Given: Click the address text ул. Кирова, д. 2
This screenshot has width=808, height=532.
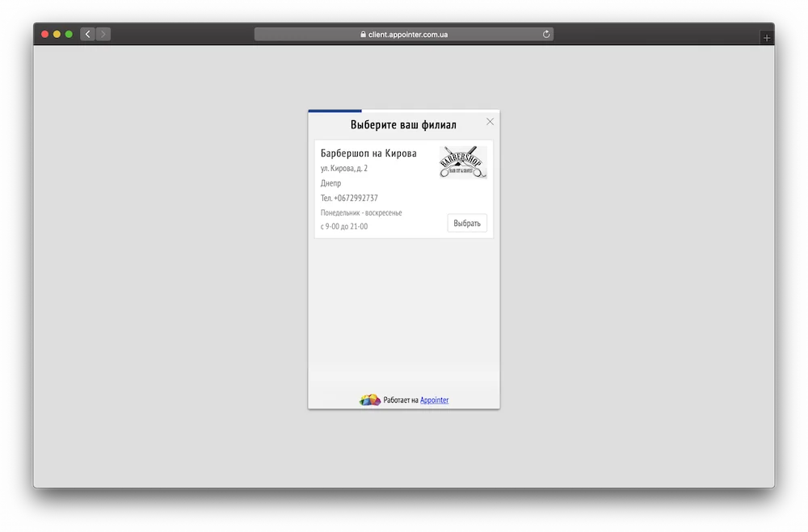Looking at the screenshot, I should pos(343,168).
